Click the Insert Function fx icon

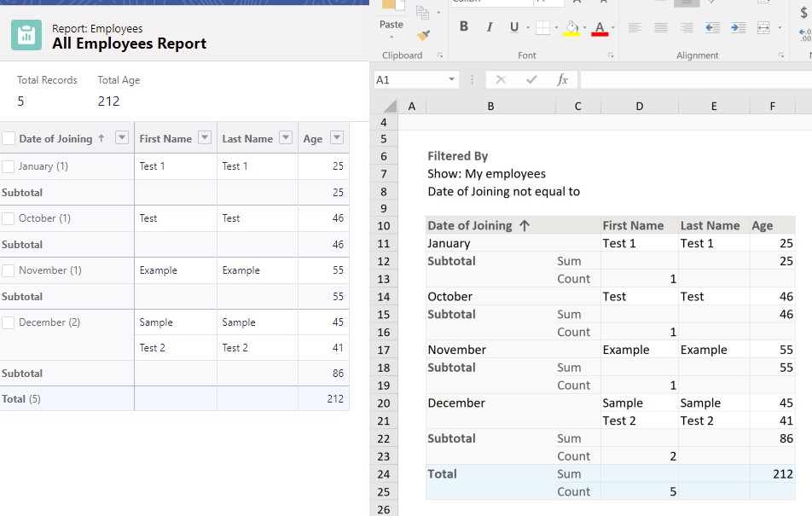point(562,80)
